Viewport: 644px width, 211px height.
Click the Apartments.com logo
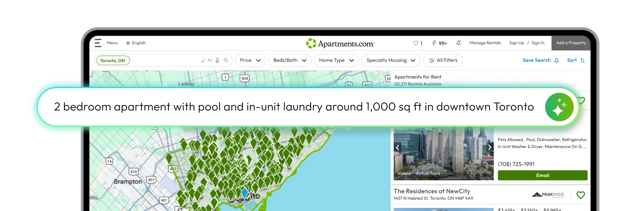click(340, 43)
